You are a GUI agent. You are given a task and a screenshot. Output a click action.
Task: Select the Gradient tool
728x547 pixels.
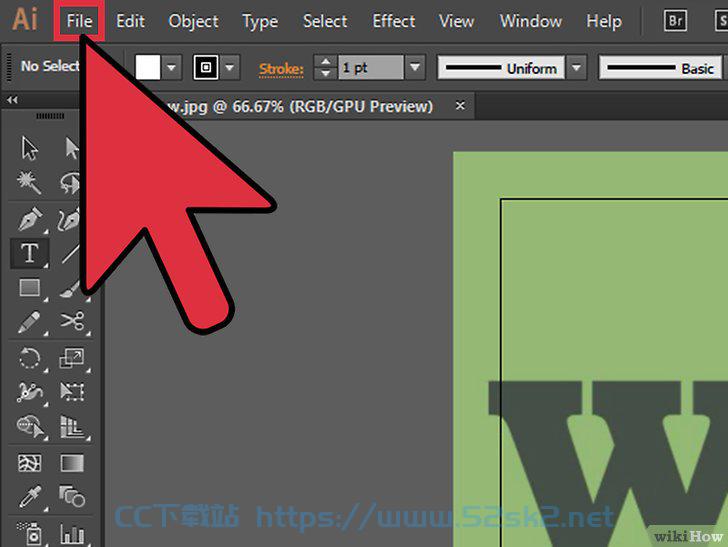(x=72, y=463)
